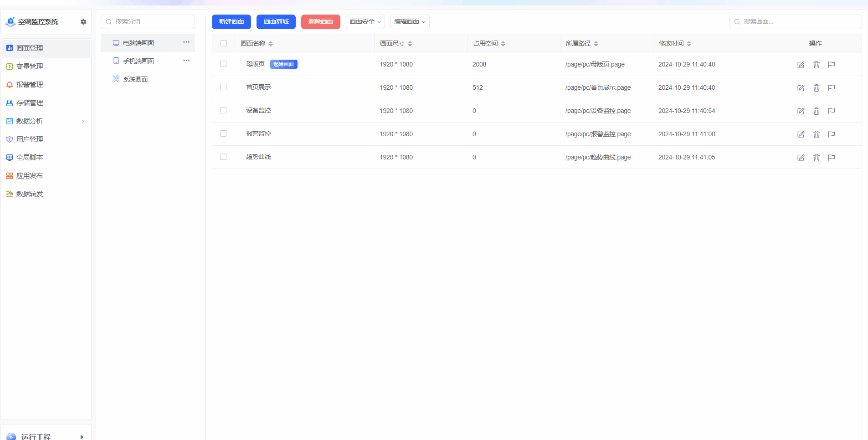
Task: Check the checkbox for 首页展示 row
Action: [x=223, y=87]
